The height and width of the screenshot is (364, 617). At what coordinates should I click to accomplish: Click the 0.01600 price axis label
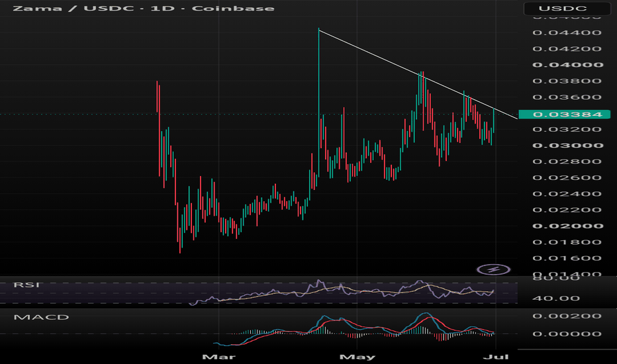(567, 258)
